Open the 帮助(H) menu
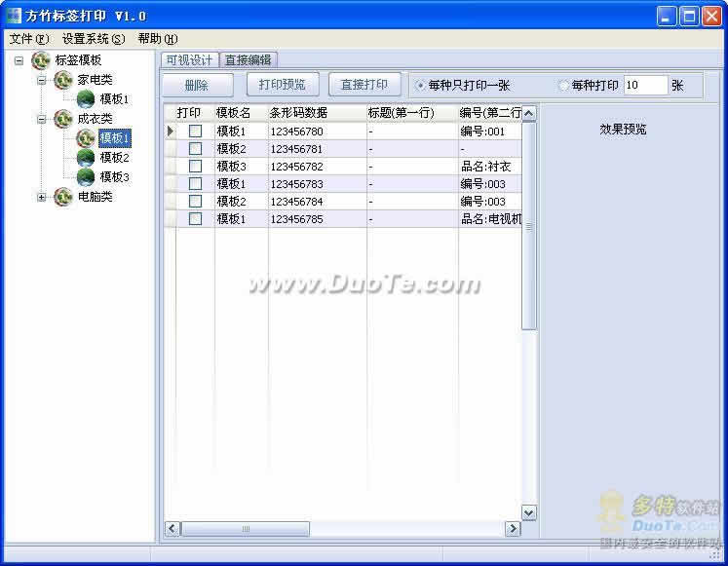 coord(158,39)
